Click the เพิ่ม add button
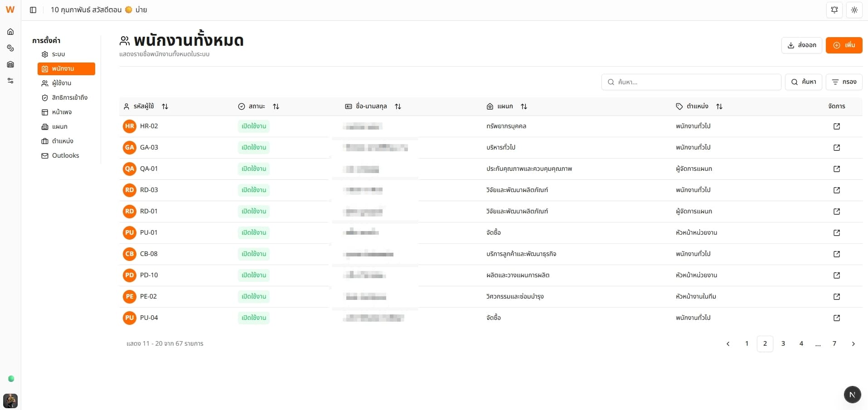This screenshot has height=410, width=868. pos(844,45)
